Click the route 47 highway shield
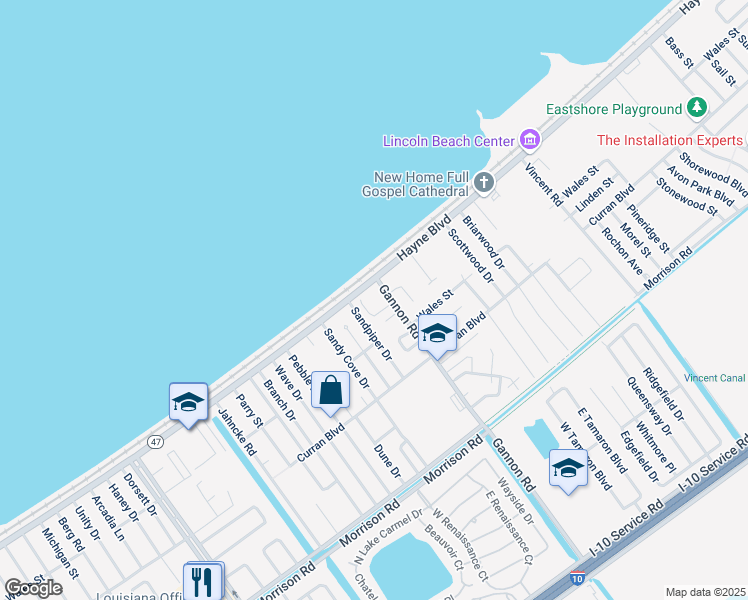The height and width of the screenshot is (600, 748). 156,442
